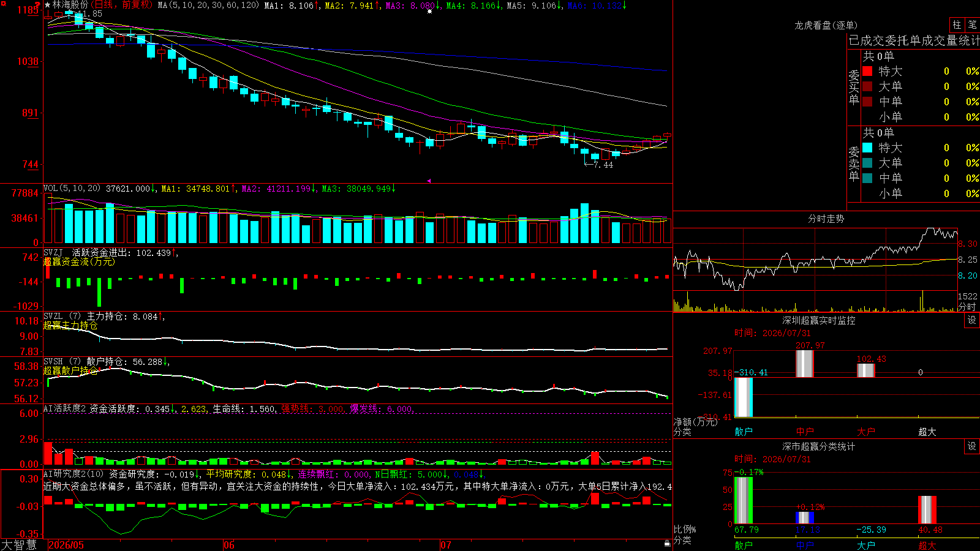Click the cyan 特大 sell-order color swatch
The height and width of the screenshot is (551, 980).
867,148
